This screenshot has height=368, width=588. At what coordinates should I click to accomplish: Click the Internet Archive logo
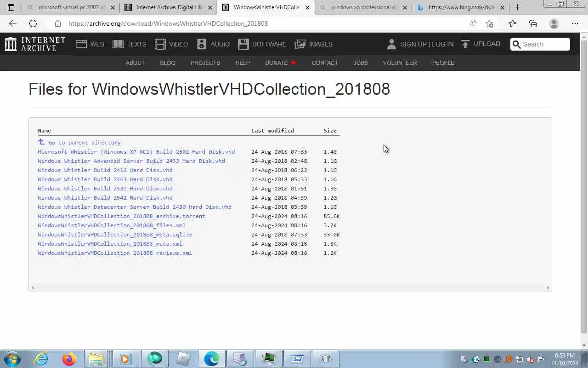point(35,44)
